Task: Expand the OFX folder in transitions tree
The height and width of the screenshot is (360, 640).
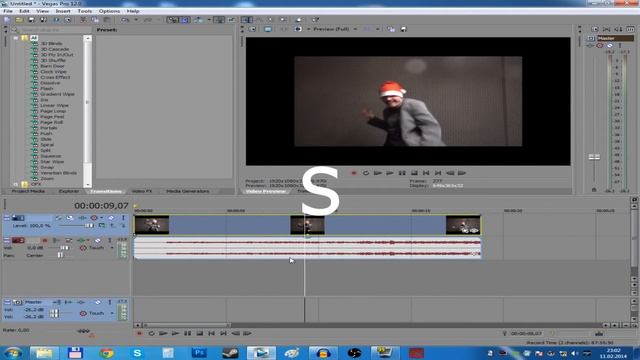Action: (16, 184)
